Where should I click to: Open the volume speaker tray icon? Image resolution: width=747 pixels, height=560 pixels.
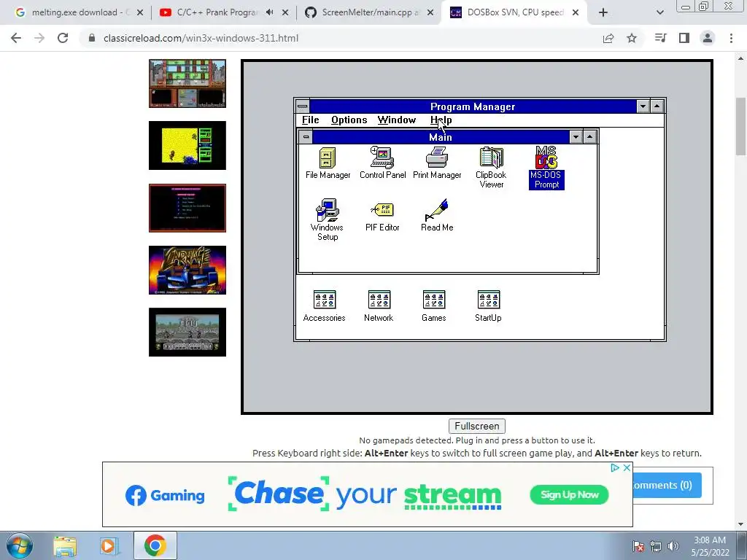click(673, 546)
